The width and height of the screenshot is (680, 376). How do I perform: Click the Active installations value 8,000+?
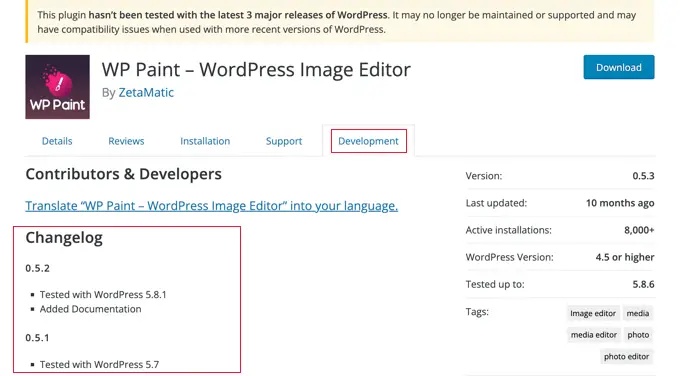[639, 230]
